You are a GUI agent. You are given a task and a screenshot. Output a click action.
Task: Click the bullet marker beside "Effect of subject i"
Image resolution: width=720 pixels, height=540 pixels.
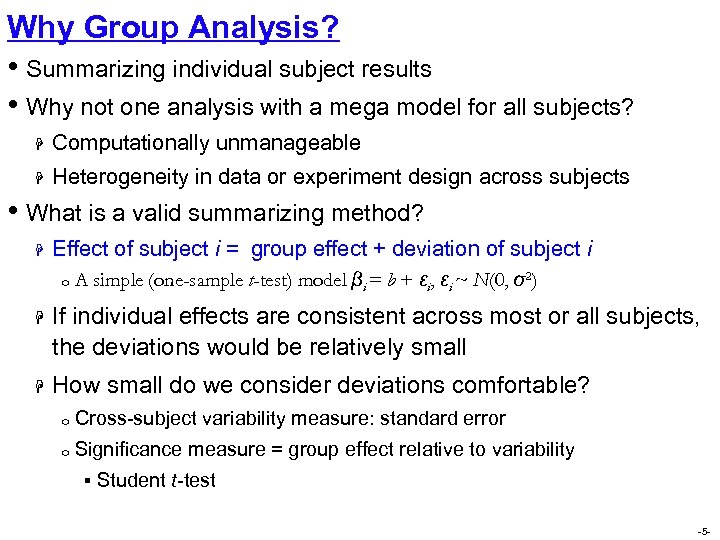34,249
